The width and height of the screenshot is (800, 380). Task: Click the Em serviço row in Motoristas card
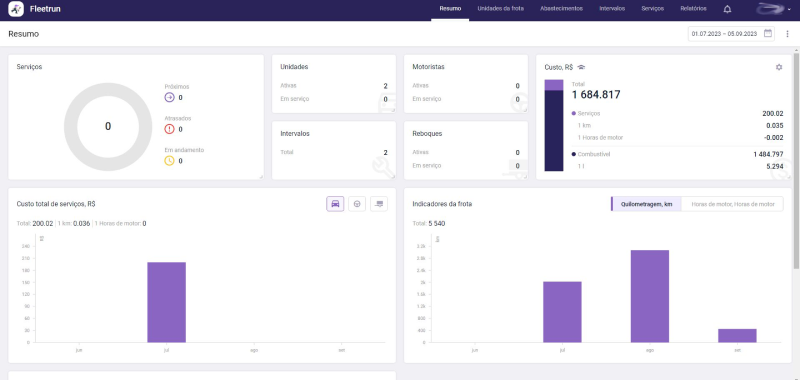coord(466,99)
